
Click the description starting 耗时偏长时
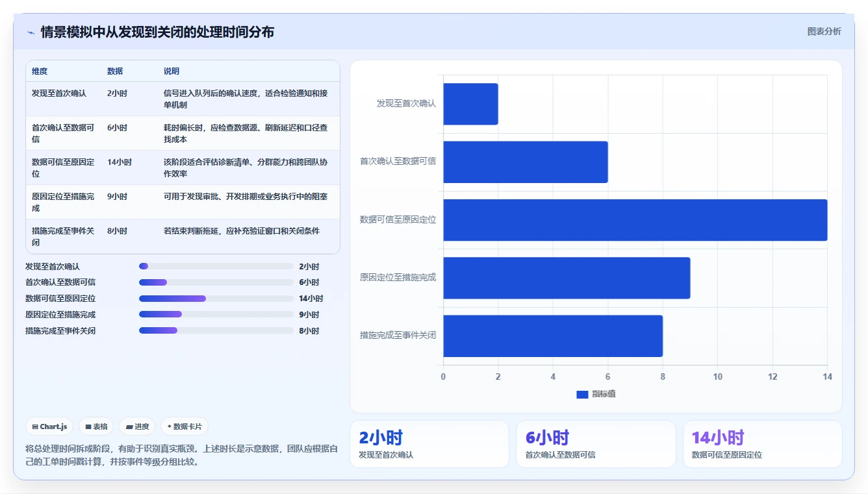click(x=246, y=134)
